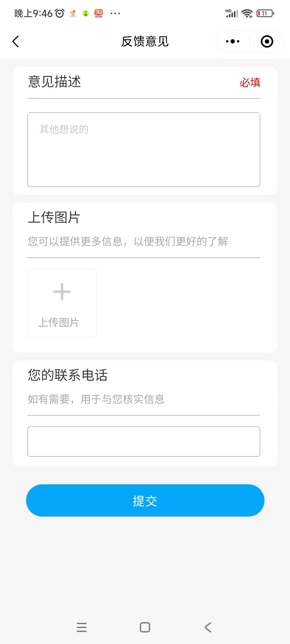Open Android recent apps menu button

click(82, 627)
